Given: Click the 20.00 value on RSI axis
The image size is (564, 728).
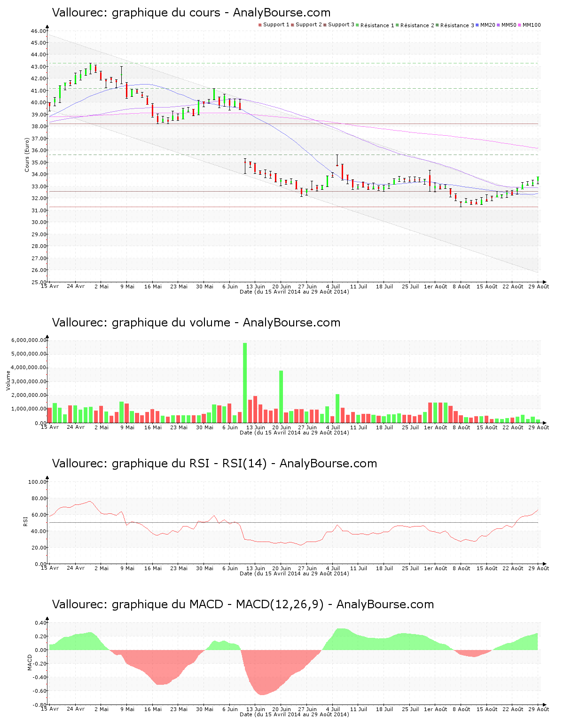Looking at the screenshot, I should (x=39, y=548).
